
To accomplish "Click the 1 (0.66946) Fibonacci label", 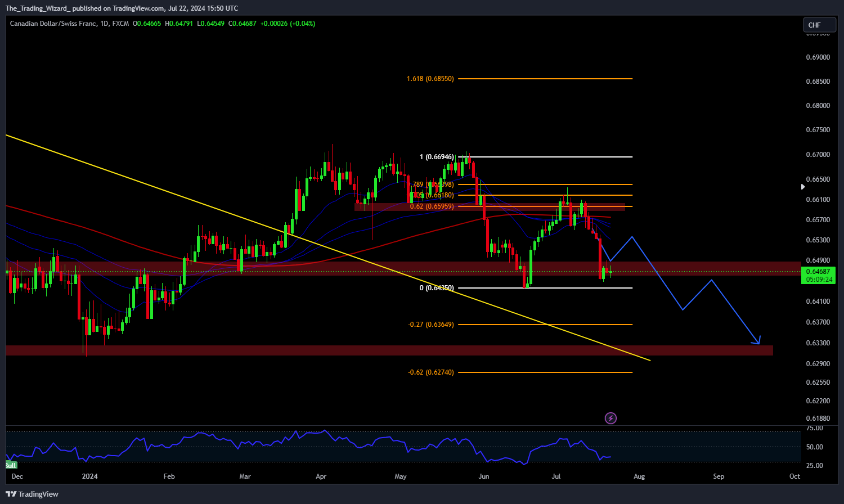I will [437, 157].
